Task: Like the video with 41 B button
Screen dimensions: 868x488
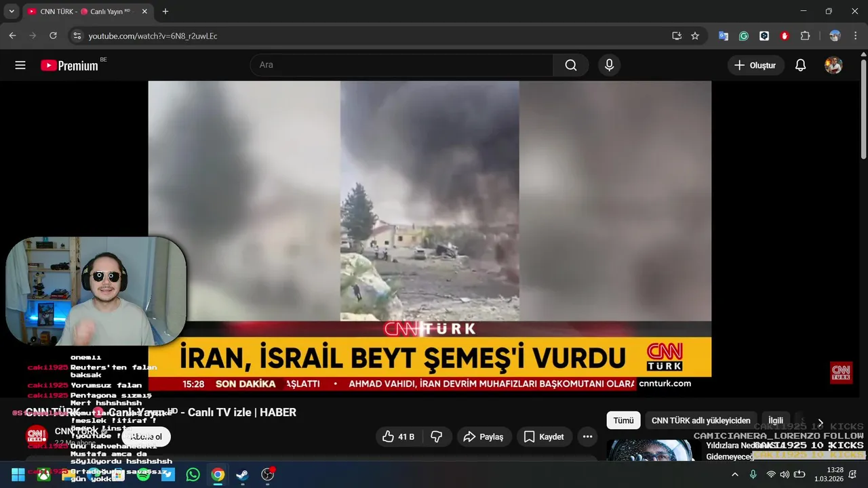Action: tap(399, 436)
